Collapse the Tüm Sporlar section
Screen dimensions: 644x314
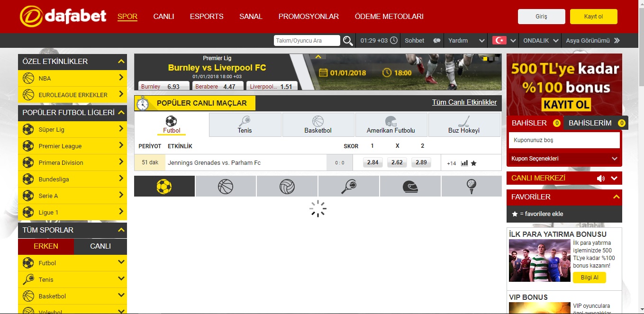(121, 230)
